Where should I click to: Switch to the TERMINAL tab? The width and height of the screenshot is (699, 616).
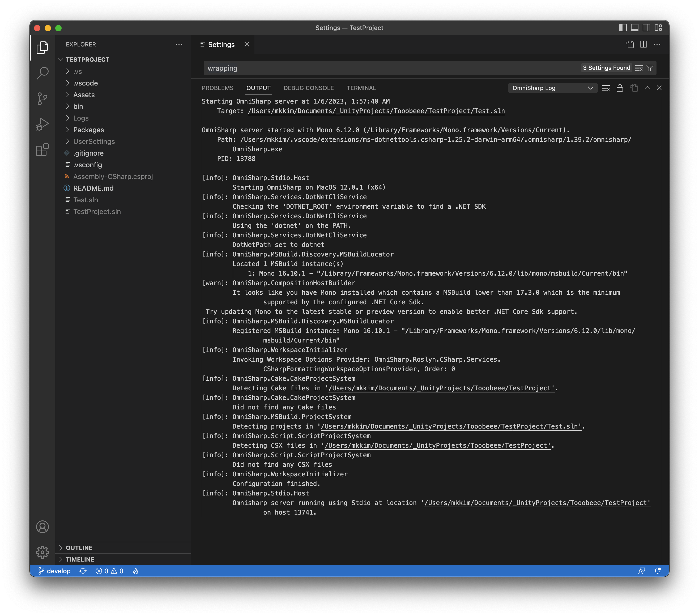point(361,88)
